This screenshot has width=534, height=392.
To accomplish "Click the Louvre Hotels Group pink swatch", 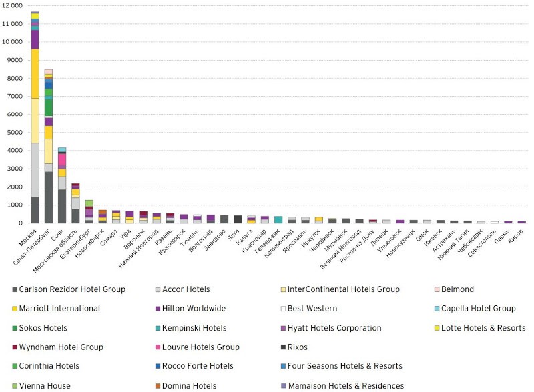I will click(158, 347).
